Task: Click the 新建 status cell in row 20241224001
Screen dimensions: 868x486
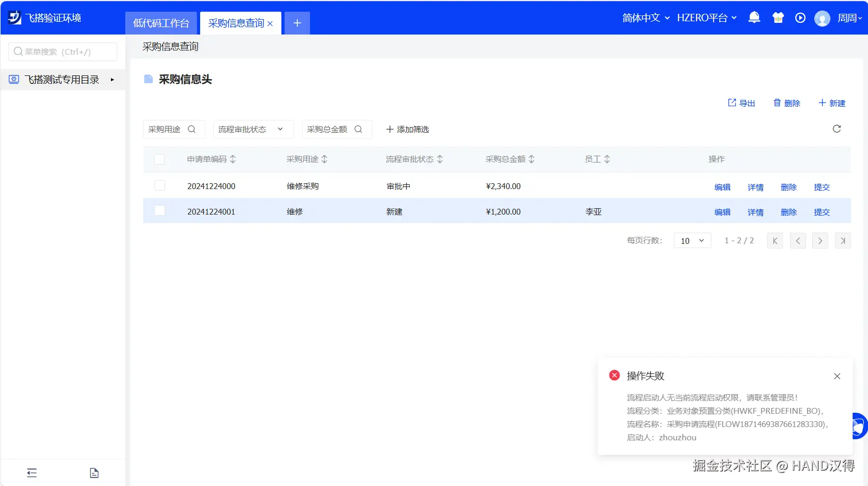Action: click(394, 211)
